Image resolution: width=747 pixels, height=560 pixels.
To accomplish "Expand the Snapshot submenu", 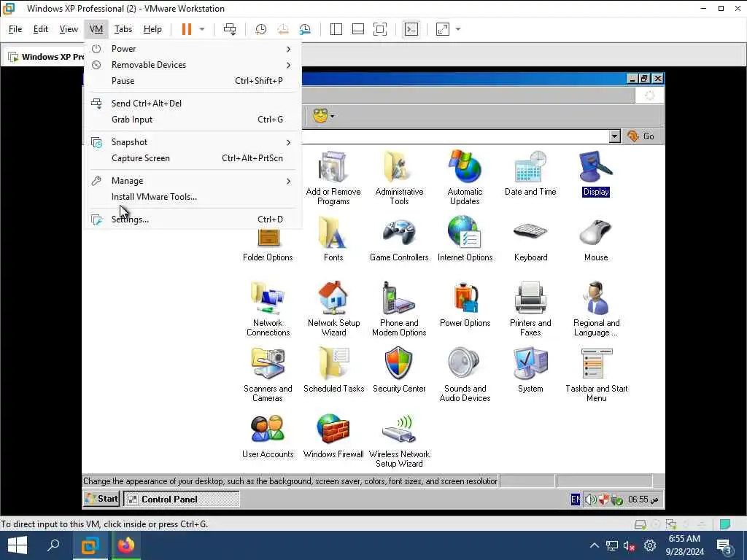I will pyautogui.click(x=193, y=142).
